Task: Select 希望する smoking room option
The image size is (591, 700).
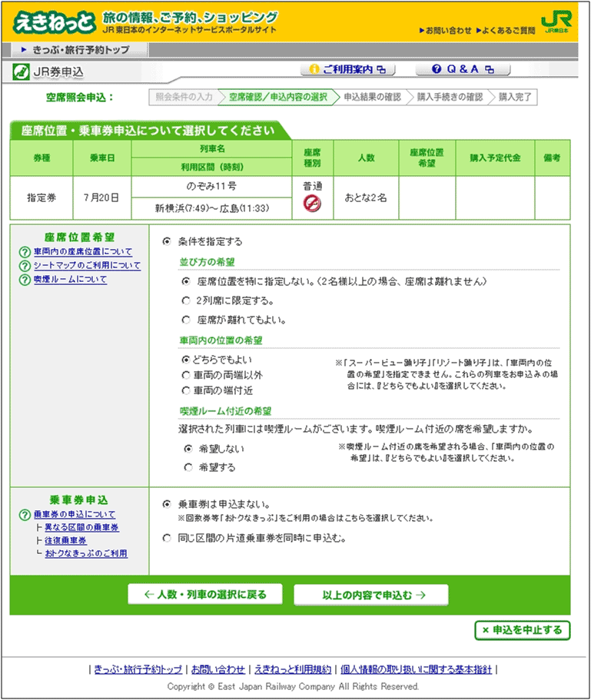Action: click(x=188, y=467)
